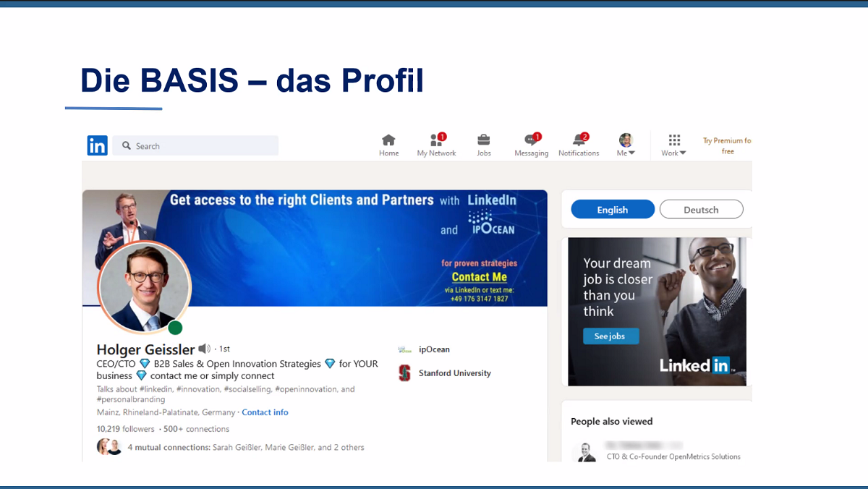This screenshot has height=489, width=868.
Task: Play name pronunciation speaker icon
Action: (x=205, y=349)
